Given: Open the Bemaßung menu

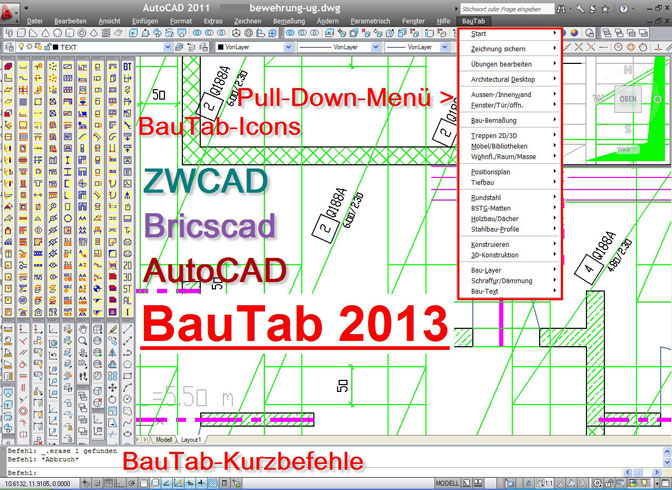Looking at the screenshot, I should pos(289,21).
